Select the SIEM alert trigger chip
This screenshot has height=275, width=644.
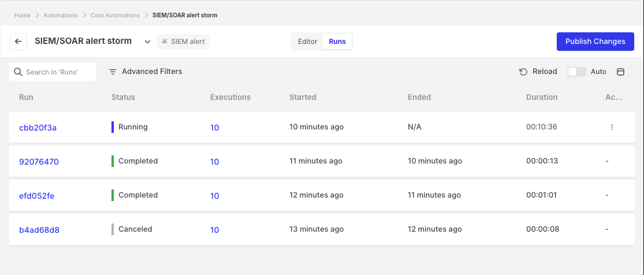[x=183, y=42]
